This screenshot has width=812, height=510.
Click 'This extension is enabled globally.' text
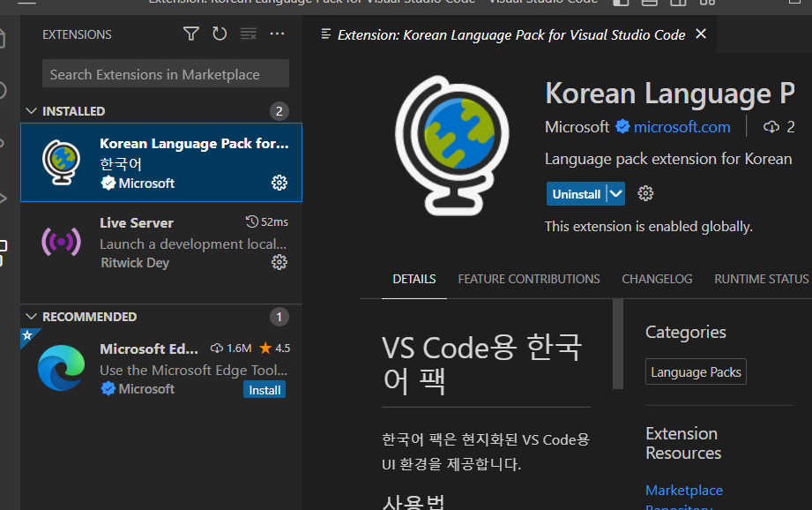point(648,227)
